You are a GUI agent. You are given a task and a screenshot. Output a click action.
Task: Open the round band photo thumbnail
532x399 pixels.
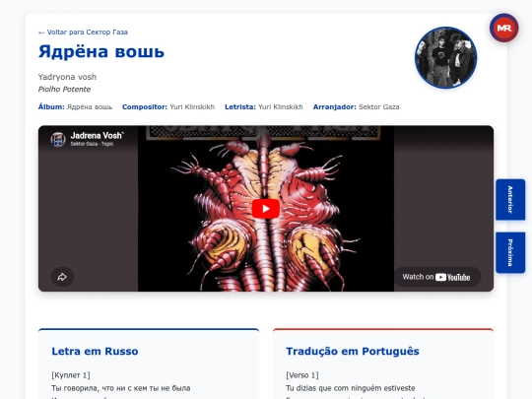(x=445, y=58)
